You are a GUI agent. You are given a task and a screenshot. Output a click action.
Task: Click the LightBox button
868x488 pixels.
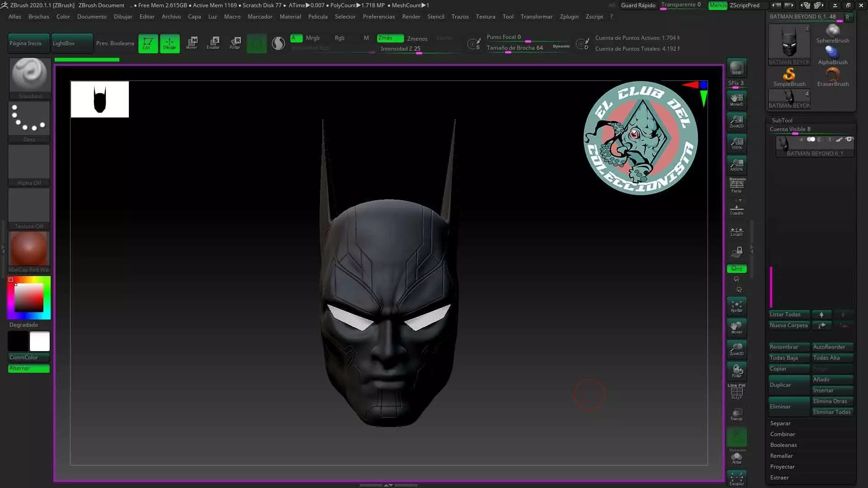[x=72, y=43]
